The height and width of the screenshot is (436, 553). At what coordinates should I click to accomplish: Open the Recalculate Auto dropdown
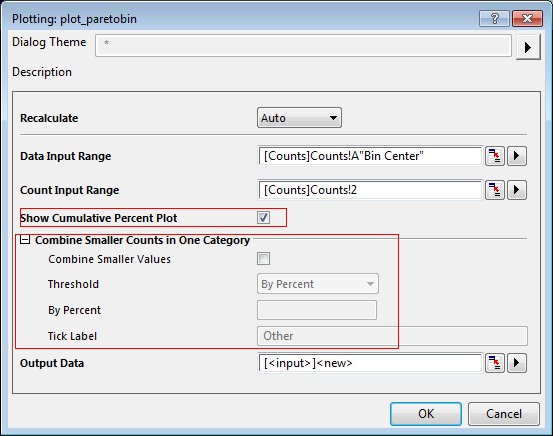click(299, 118)
